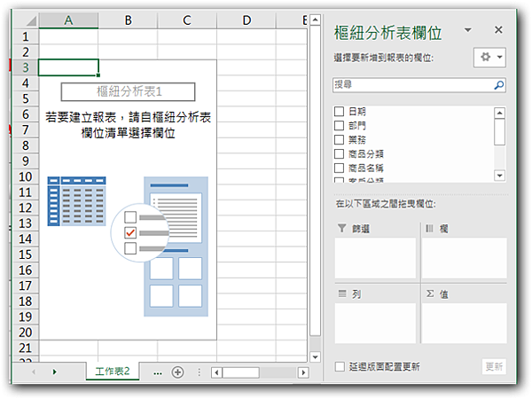The image size is (532, 399).
Task: Click the sigma values icon
Action: tap(430, 293)
